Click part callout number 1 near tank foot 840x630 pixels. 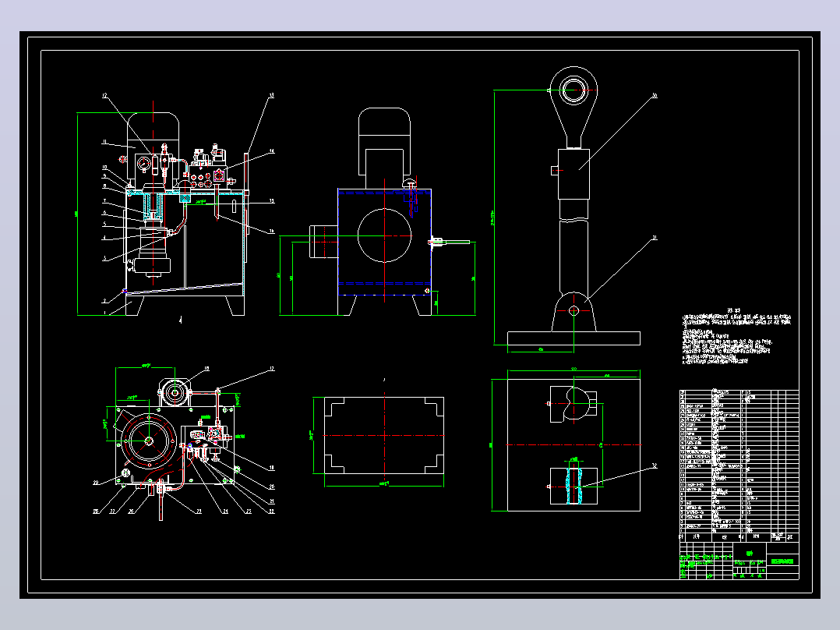click(x=105, y=313)
